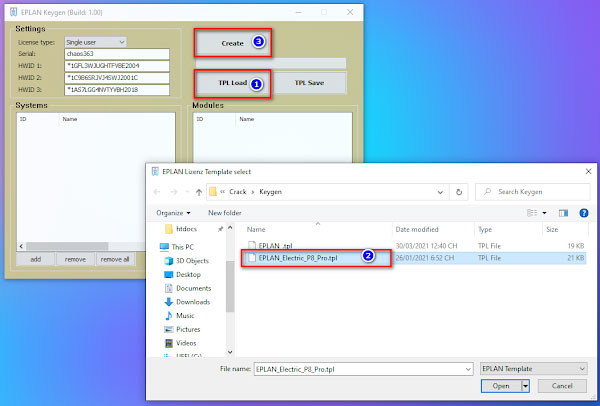
Task: Expand the Organize menu
Action: [175, 212]
